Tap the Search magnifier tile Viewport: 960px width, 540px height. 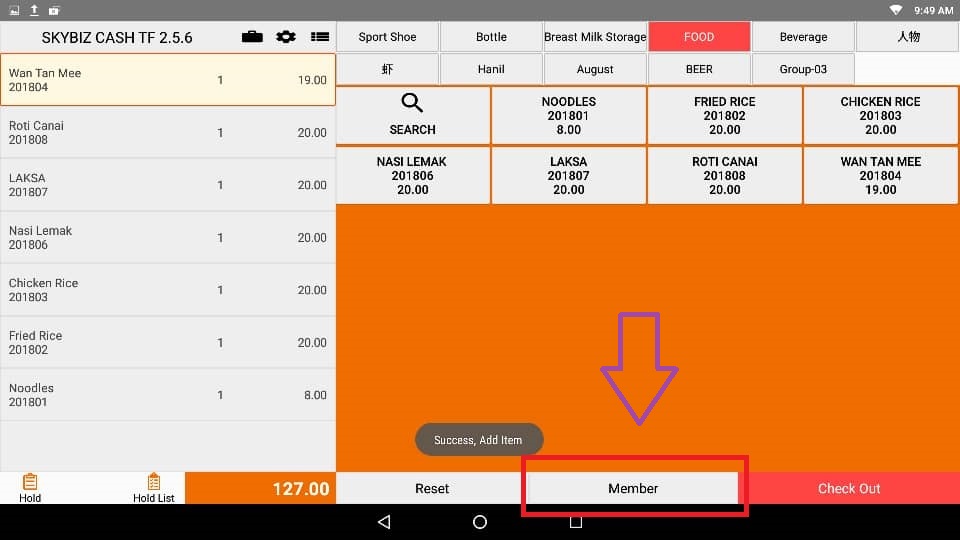tap(413, 115)
